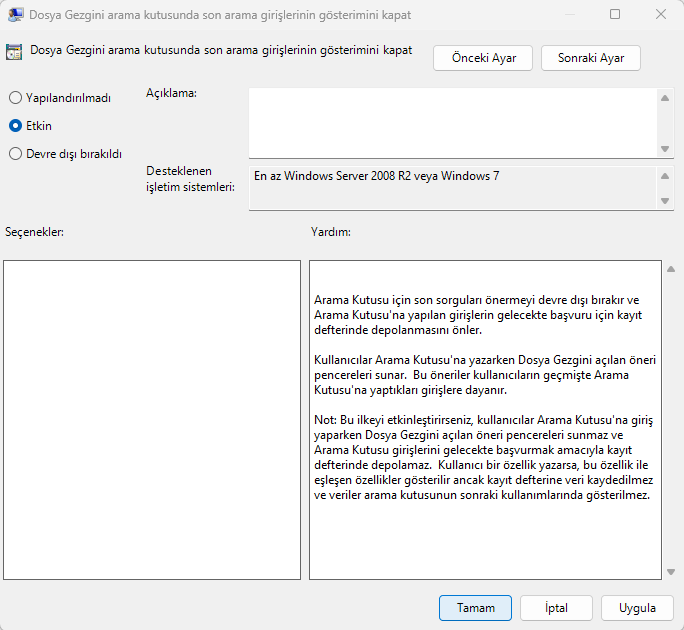Click the policy icon in the title bar
684x630 pixels.
click(x=16, y=15)
